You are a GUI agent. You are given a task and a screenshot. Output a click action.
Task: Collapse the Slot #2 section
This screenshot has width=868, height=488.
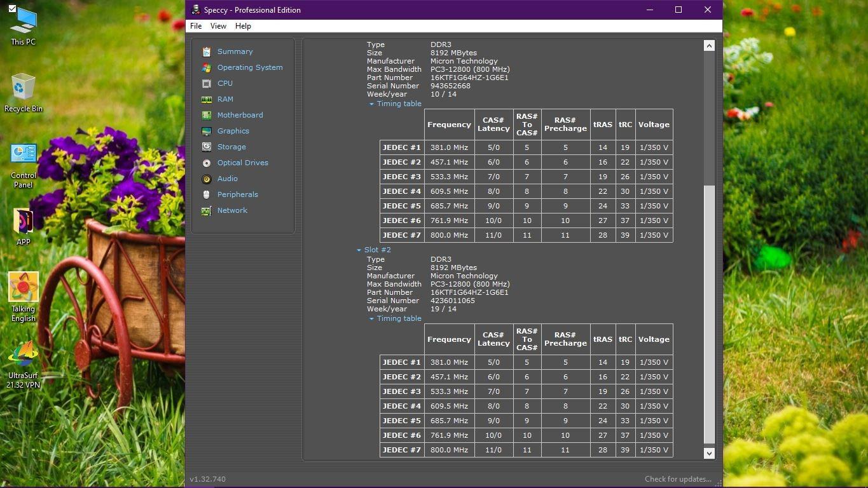[x=359, y=250]
